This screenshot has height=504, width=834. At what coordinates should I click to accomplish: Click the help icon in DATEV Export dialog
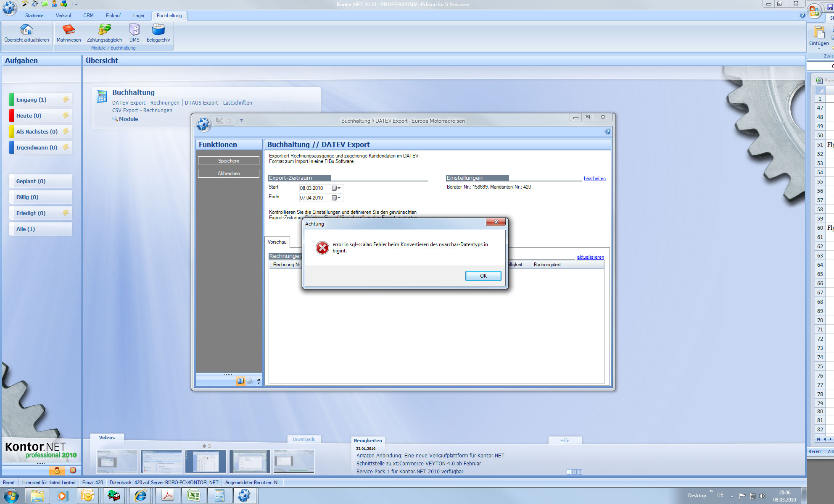[x=607, y=131]
